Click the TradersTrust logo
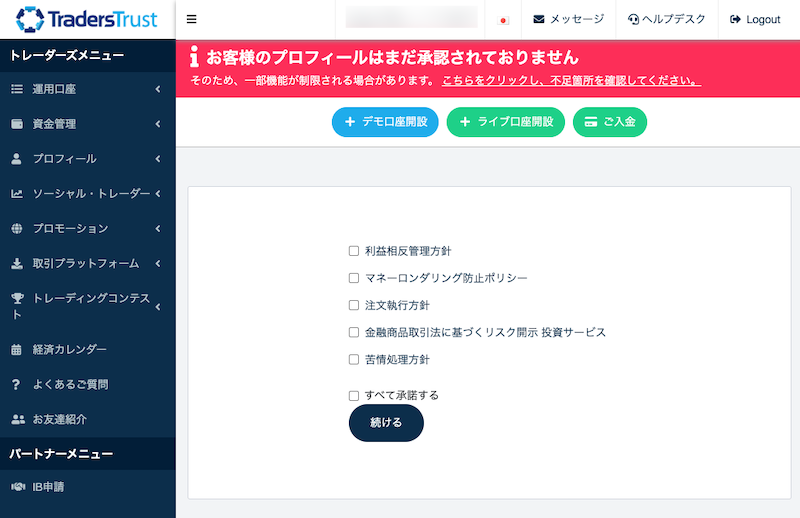Viewport: 800px width, 518px height. [87, 19]
